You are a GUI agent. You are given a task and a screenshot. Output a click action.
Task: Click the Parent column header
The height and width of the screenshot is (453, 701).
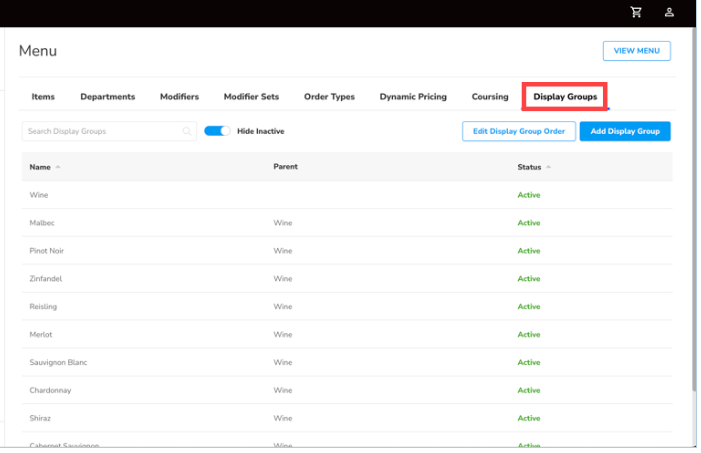pyautogui.click(x=285, y=166)
